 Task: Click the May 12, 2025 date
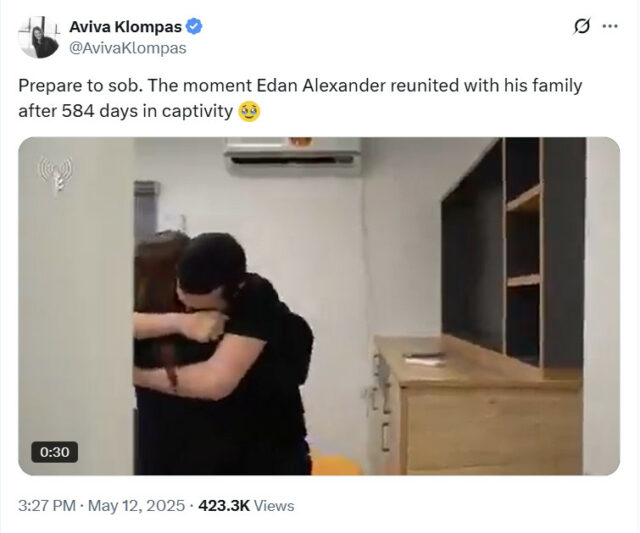[x=136, y=506]
